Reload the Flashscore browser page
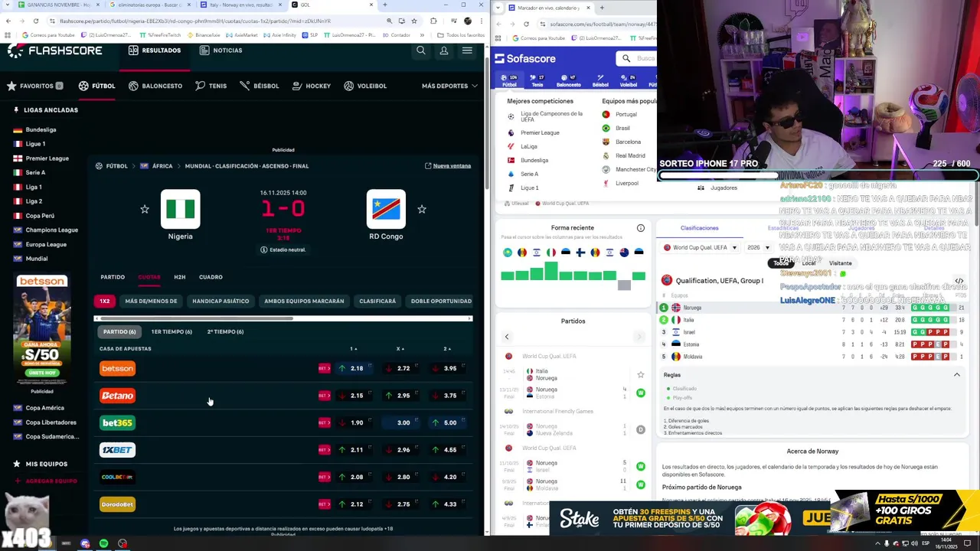 [x=36, y=21]
